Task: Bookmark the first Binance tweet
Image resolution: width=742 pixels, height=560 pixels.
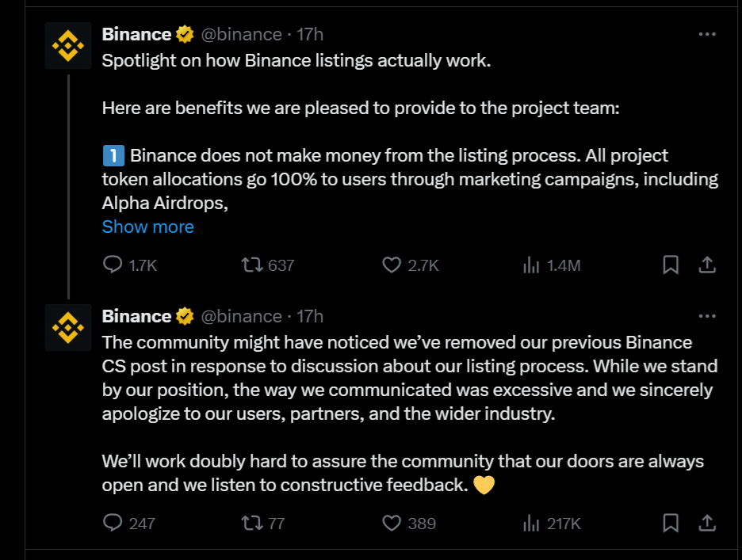Action: pyautogui.click(x=671, y=265)
